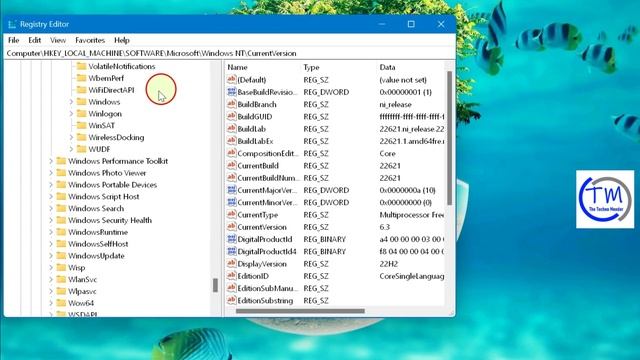This screenshot has width=640, height=360.
Task: Select the WiFiDirectAPI folder icon
Action: click(x=81, y=90)
